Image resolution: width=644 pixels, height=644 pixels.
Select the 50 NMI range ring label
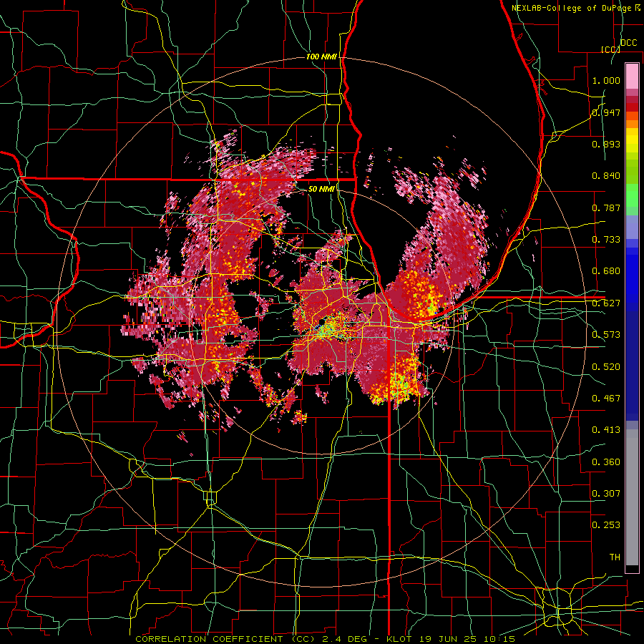pyautogui.click(x=321, y=189)
